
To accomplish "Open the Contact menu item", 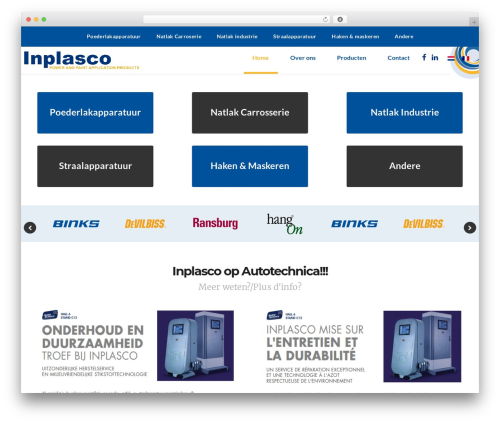I will point(398,58).
